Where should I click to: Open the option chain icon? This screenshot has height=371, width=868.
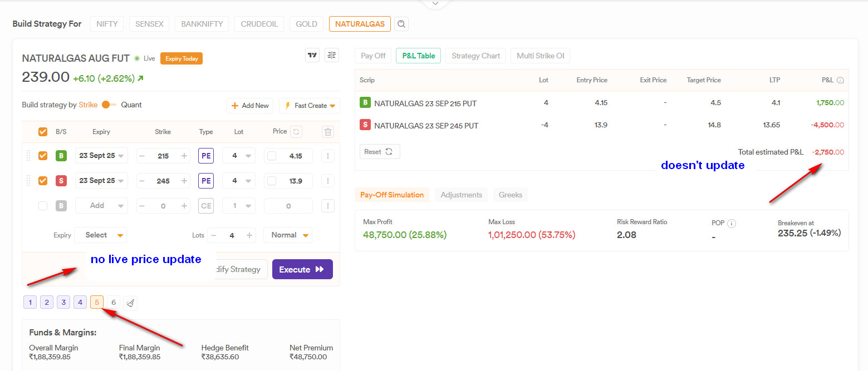tap(332, 55)
